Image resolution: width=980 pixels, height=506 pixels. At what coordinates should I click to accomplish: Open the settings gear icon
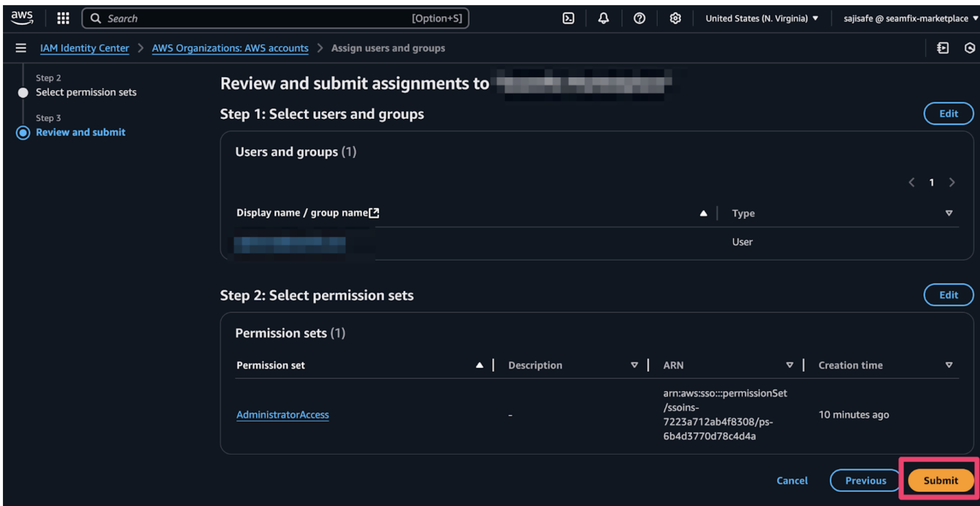[x=675, y=18]
